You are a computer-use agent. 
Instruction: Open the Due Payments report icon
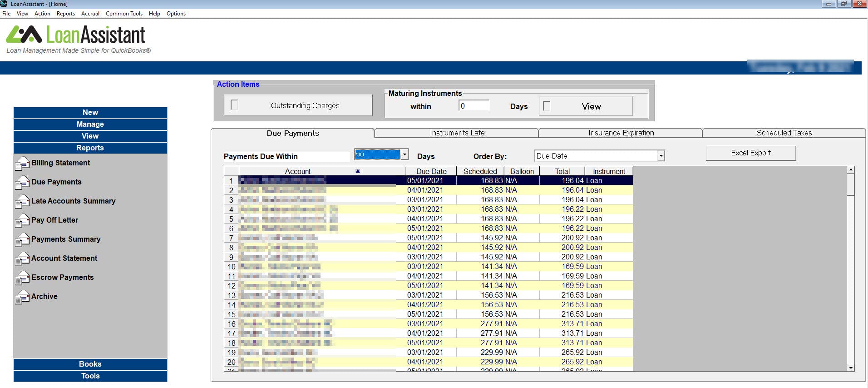coord(22,183)
